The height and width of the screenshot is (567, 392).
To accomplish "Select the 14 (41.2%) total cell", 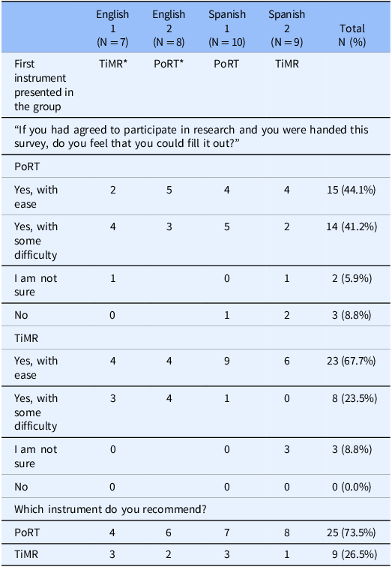I will (352, 226).
